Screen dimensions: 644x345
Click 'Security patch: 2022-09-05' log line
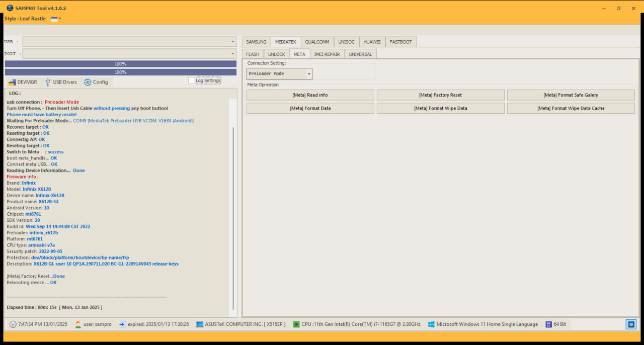pos(34,251)
